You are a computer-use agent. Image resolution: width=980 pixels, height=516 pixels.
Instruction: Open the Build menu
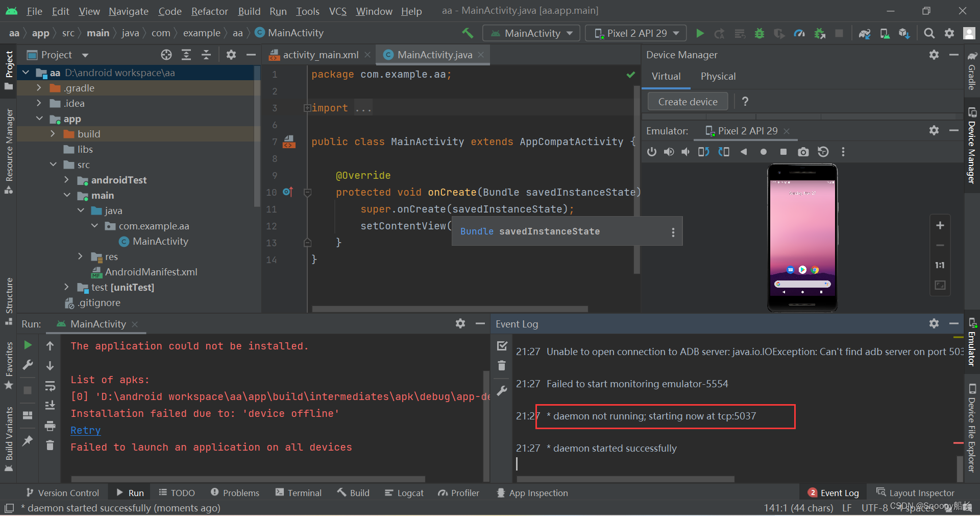(x=249, y=11)
